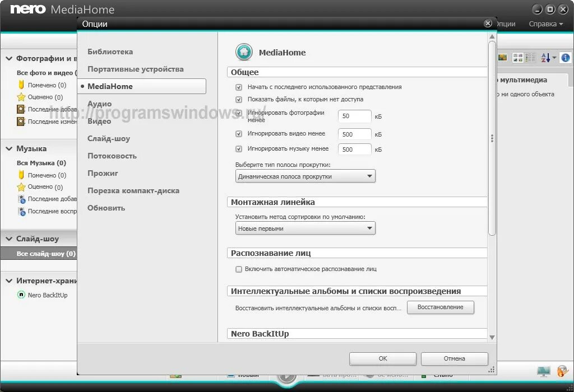Select Видео options category

[x=99, y=121]
